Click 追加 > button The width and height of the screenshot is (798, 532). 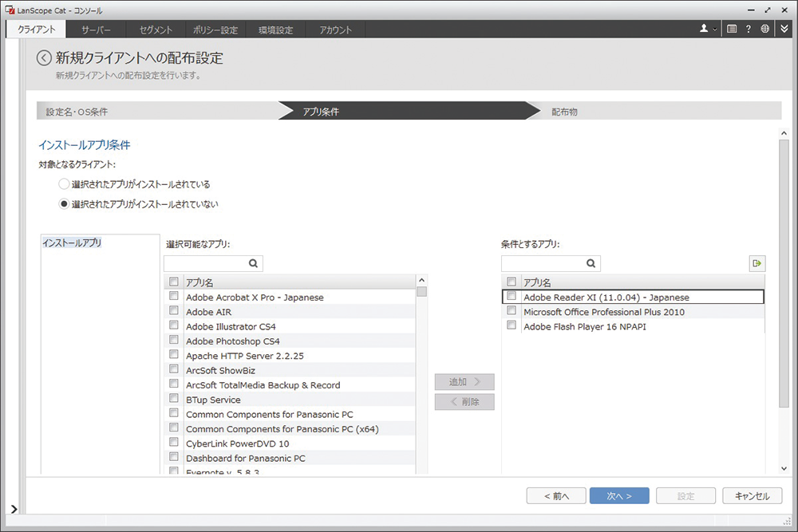coord(464,382)
